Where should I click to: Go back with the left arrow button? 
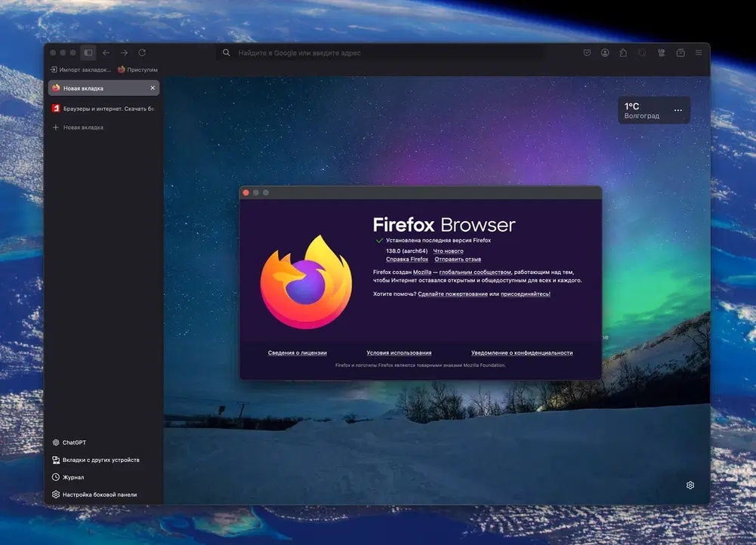(x=106, y=53)
